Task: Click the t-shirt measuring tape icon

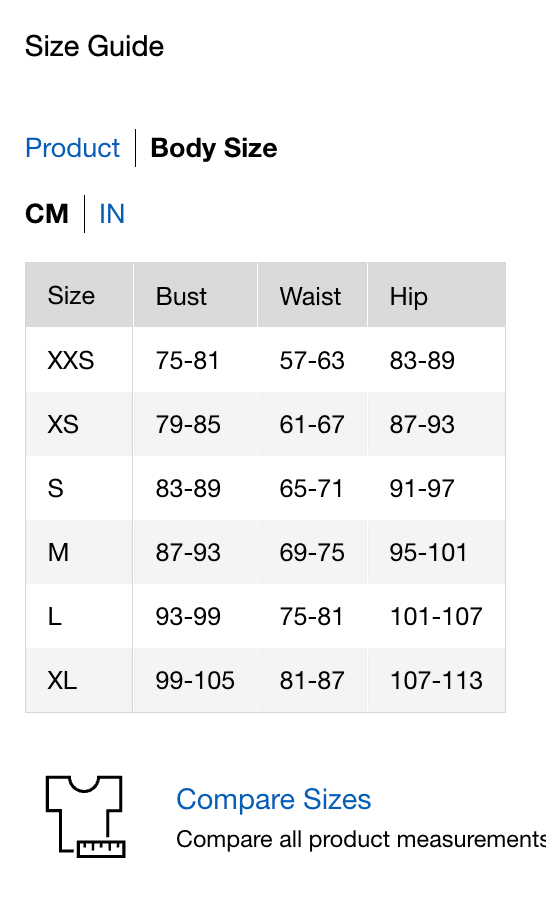Action: (85, 816)
